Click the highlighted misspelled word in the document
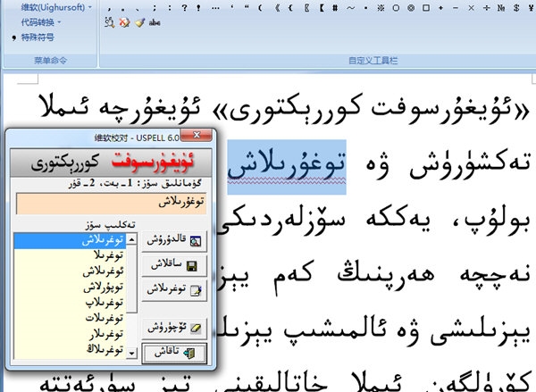This screenshot has height=392, width=536. coord(287,167)
